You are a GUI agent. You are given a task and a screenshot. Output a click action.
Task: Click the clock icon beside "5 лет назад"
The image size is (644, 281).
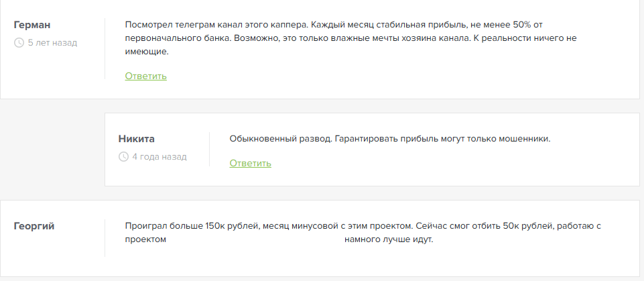[19, 43]
